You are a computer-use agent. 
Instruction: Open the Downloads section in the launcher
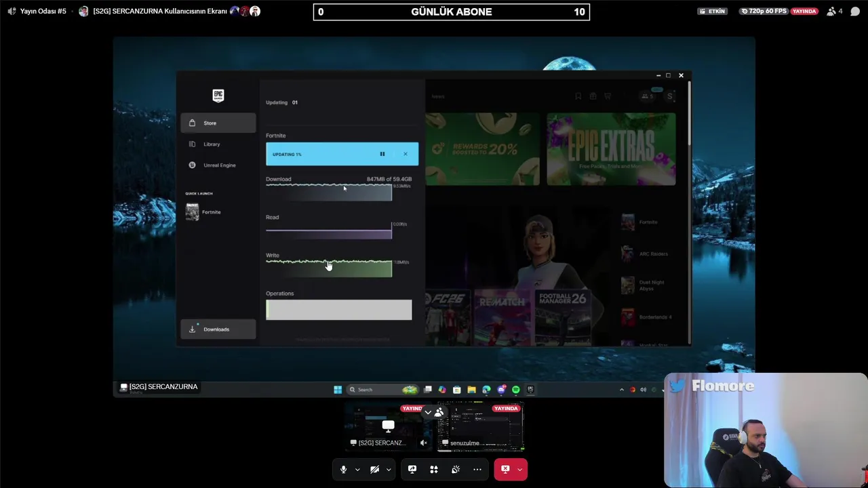click(218, 329)
